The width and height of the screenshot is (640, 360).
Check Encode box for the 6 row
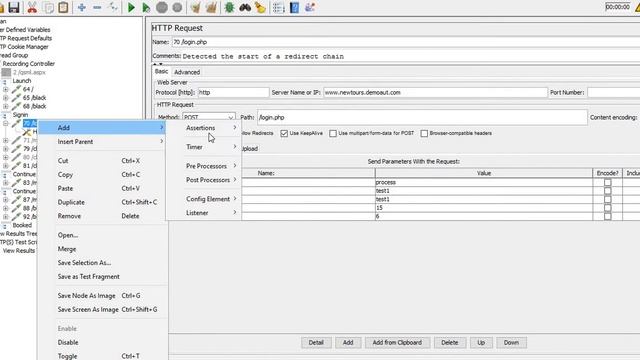pyautogui.click(x=607, y=216)
